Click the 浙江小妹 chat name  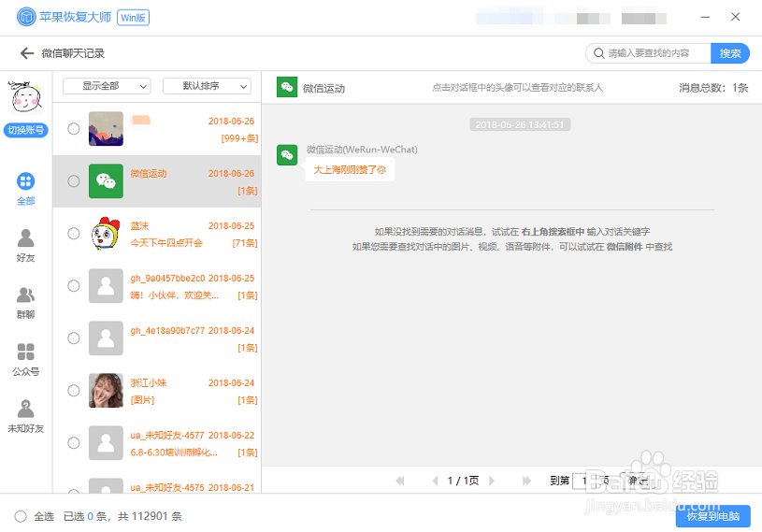tap(149, 383)
